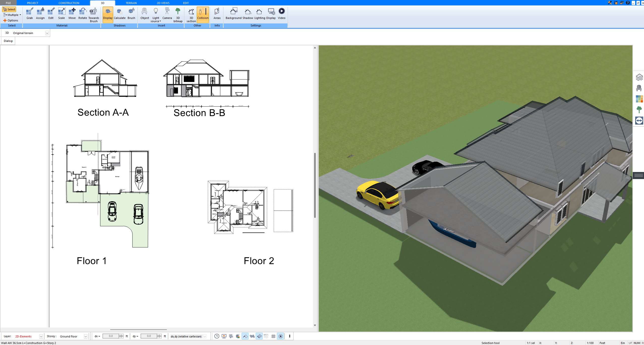Switch to the PROJECT tab
This screenshot has height=345, width=644.
point(33,3)
